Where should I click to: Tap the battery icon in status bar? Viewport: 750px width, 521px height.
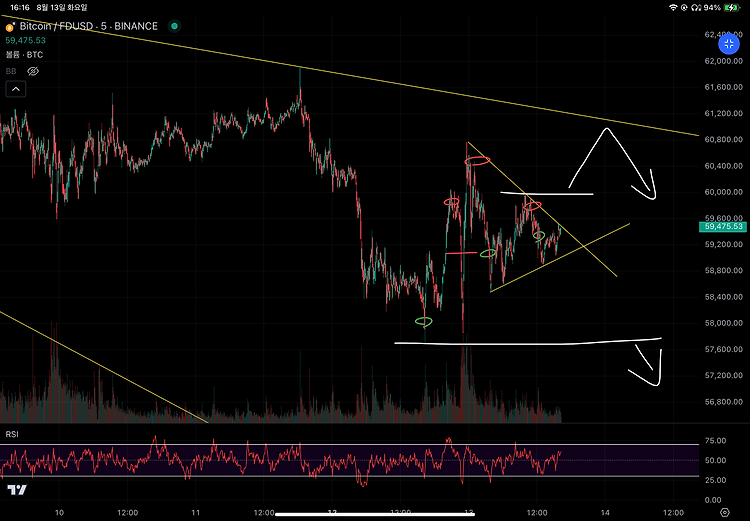click(x=731, y=8)
